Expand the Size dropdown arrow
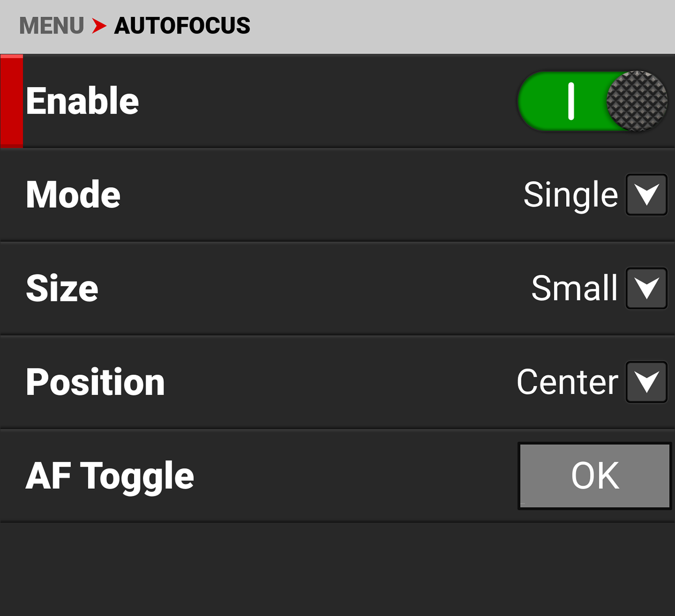Screen dimensions: 675x616 647,288
